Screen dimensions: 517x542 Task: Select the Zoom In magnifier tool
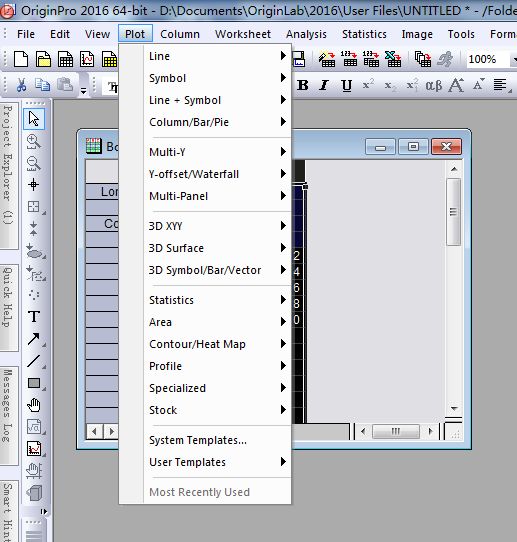click(x=34, y=141)
